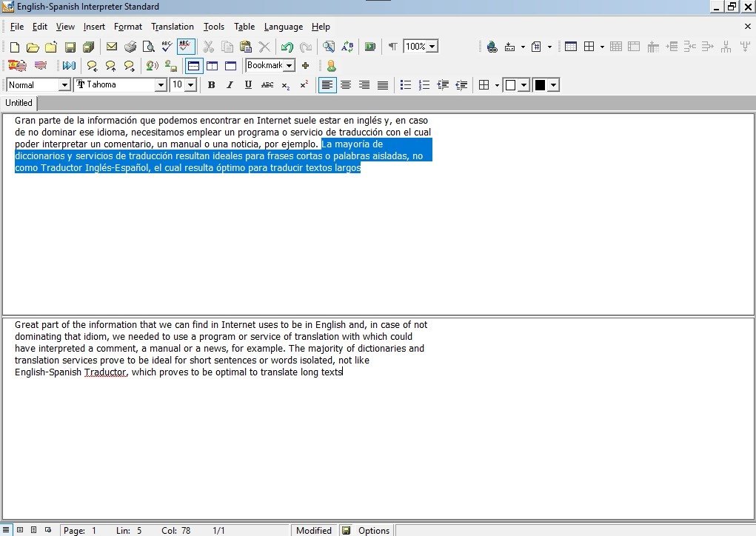
Task: Click the speech bubble up-arrow icon
Action: point(110,66)
